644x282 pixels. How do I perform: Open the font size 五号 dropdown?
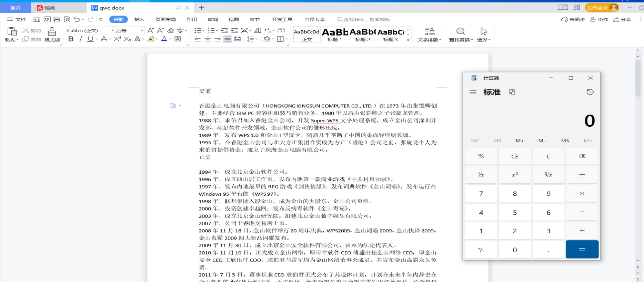[x=142, y=30]
